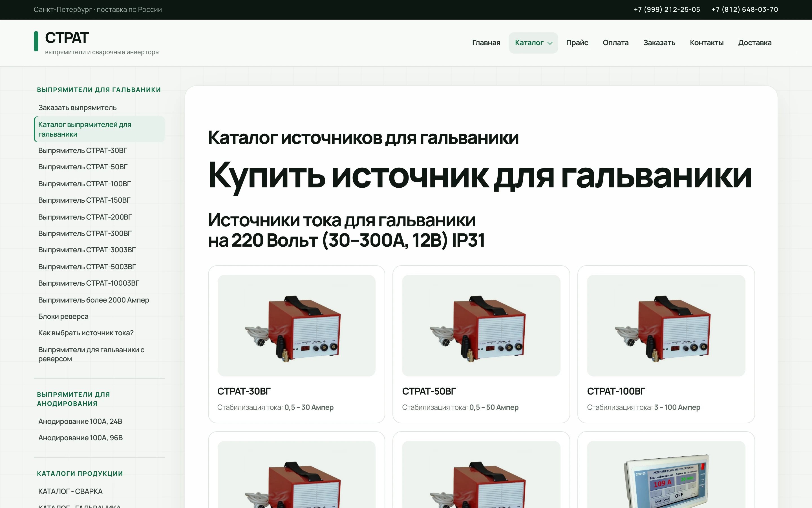Open sidebar link Выпрямитель СТРАТ-300ВГ
Screen dimensions: 812x508
(x=99, y=233)
